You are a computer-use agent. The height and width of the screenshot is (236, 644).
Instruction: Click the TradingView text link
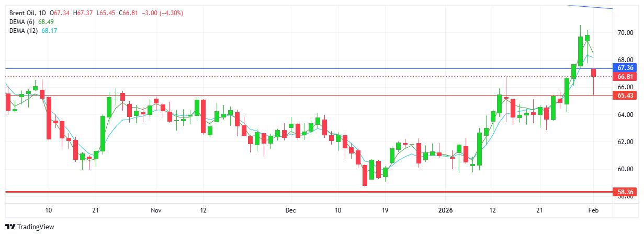pos(36,227)
